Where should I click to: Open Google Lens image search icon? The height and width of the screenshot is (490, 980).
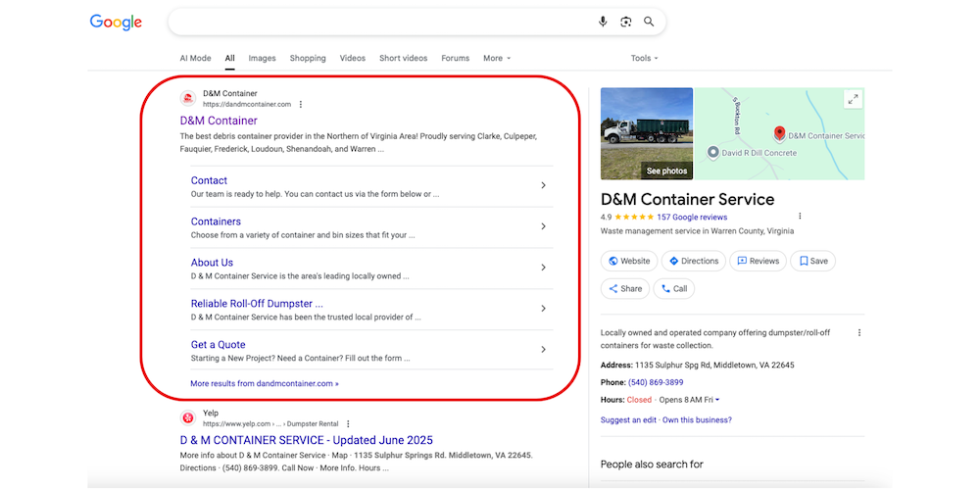click(625, 22)
